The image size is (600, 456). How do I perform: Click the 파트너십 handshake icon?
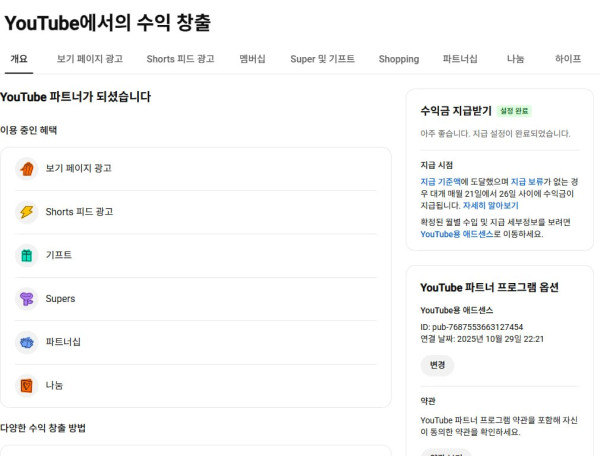point(26,342)
